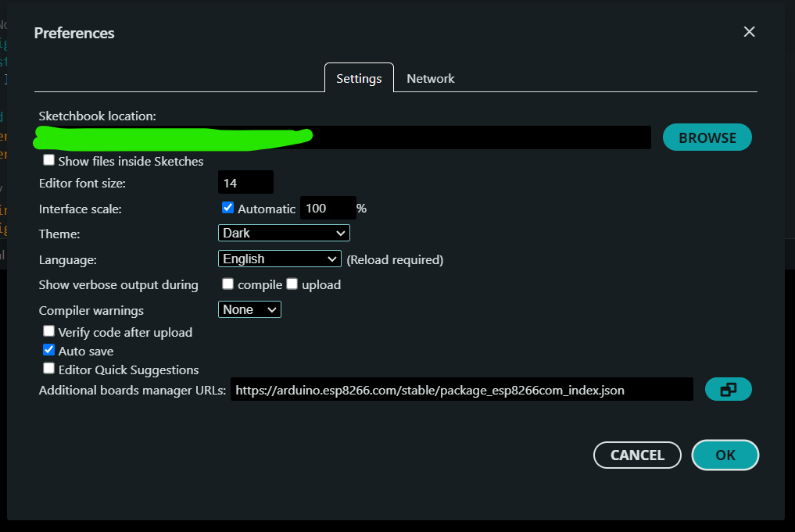Click the Sketchbook location path field
The height and width of the screenshot is (532, 795).
click(342, 137)
